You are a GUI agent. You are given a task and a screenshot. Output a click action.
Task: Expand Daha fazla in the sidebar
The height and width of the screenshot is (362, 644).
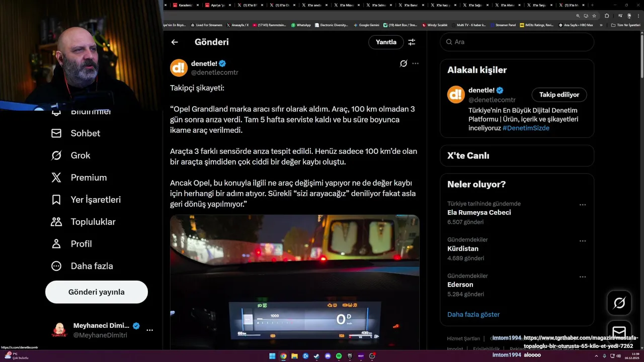[x=82, y=266]
